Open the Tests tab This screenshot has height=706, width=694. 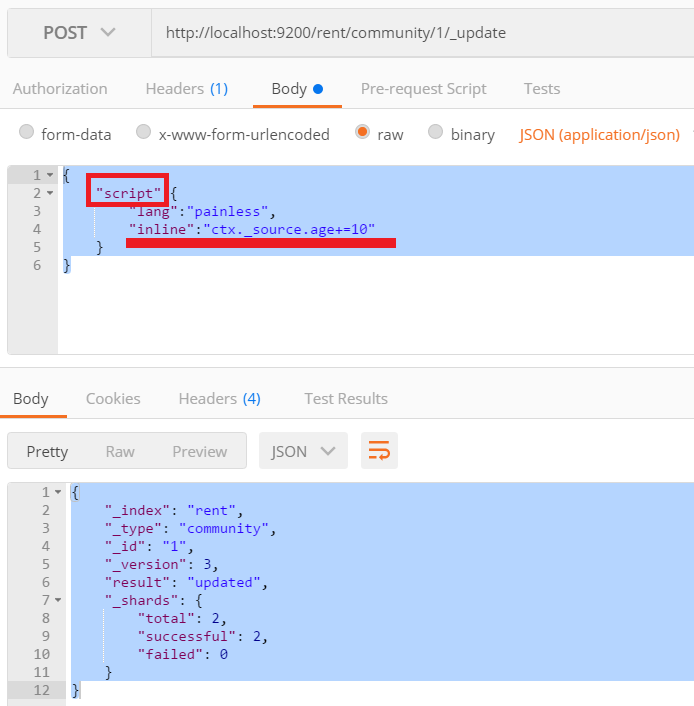pos(542,89)
